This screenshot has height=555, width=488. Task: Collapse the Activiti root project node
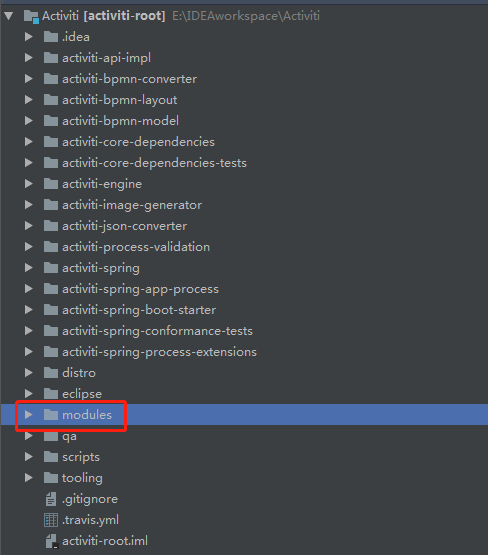click(x=9, y=16)
